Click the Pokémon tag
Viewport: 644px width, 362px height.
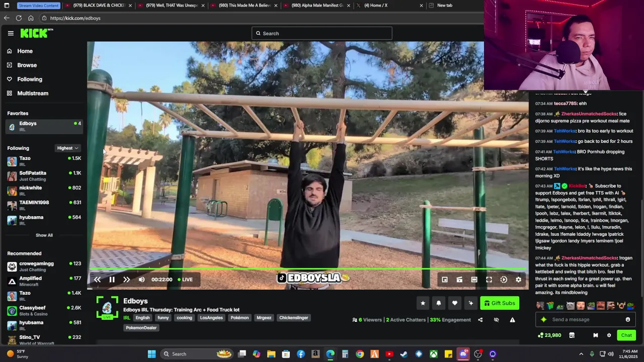pyautogui.click(x=239, y=318)
